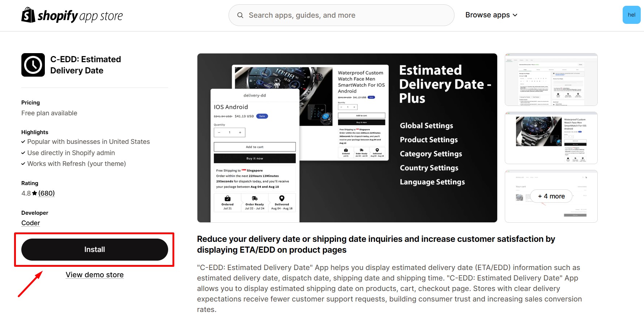Click the C-EDD: Estimated Delivery Date title
The height and width of the screenshot is (321, 644).
point(86,65)
